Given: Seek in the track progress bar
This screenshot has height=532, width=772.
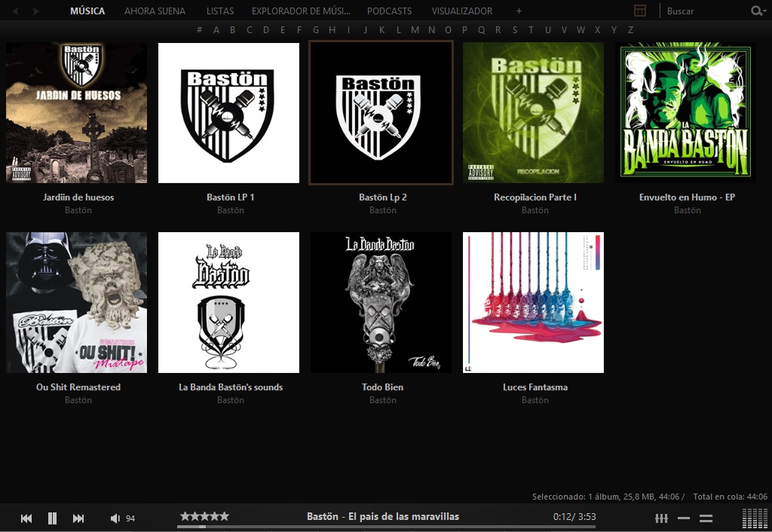Looking at the screenshot, I should click(x=386, y=527).
